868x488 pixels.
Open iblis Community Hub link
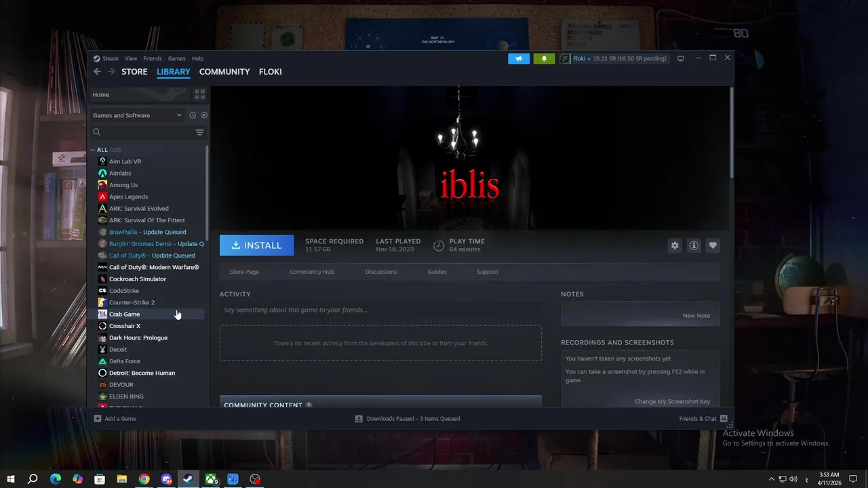pyautogui.click(x=312, y=272)
